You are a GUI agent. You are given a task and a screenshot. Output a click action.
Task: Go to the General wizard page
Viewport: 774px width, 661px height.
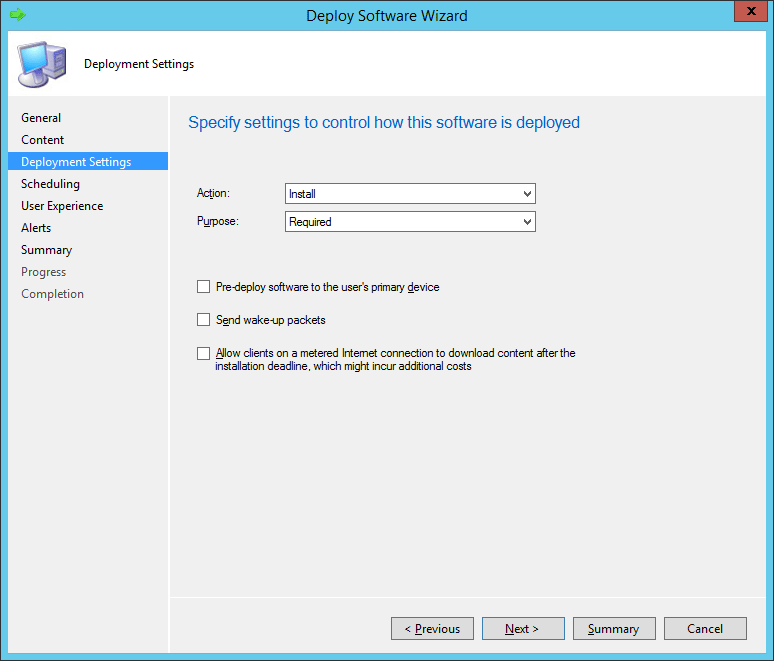click(41, 118)
